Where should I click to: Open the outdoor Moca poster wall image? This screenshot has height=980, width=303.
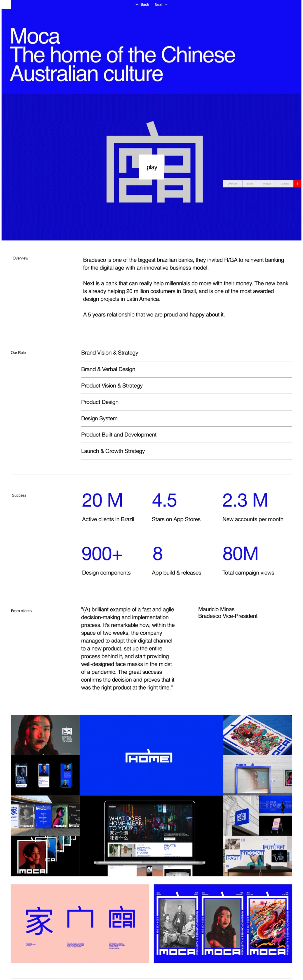point(45,815)
